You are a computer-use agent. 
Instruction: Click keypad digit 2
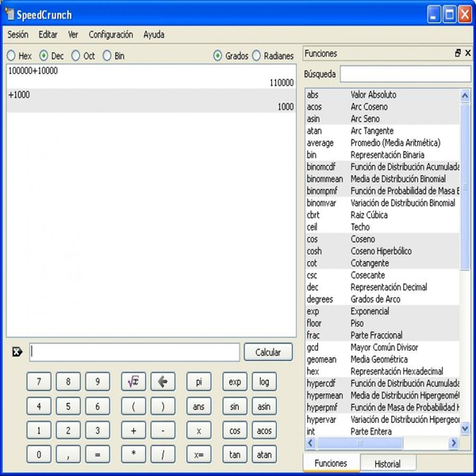pyautogui.click(x=68, y=431)
